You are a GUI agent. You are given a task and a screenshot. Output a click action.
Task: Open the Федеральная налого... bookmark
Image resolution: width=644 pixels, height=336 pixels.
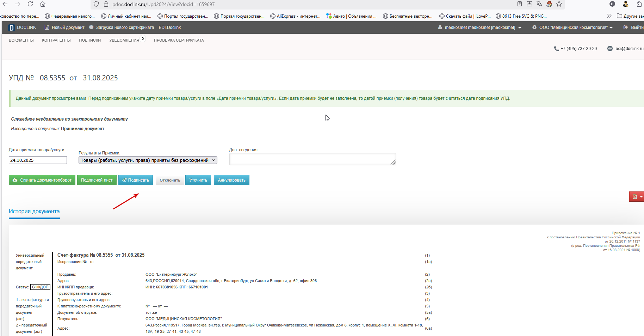click(x=70, y=16)
